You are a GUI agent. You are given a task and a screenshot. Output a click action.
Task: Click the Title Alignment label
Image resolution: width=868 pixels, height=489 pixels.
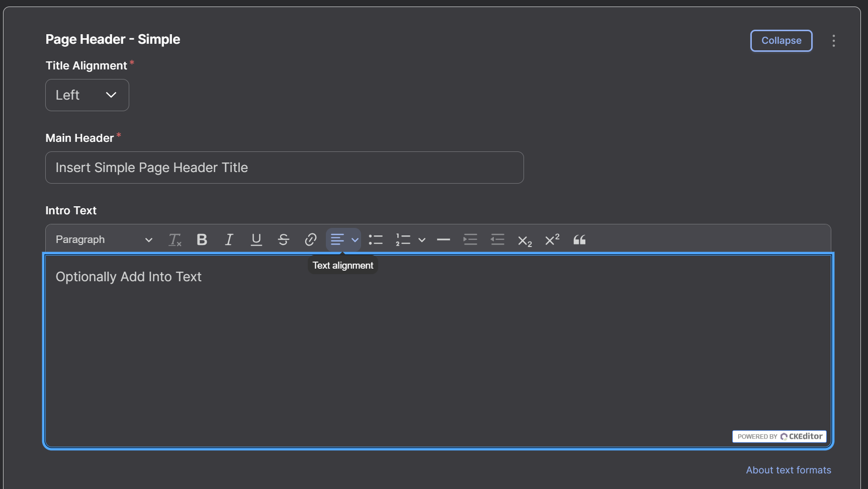tap(86, 65)
